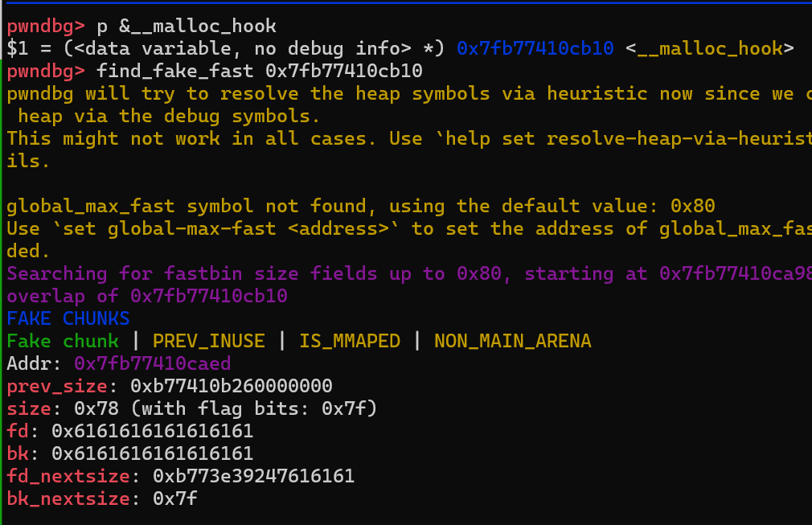The image size is (812, 525).
Task: Click the PREV_INUSE flag text
Action: 209,341
